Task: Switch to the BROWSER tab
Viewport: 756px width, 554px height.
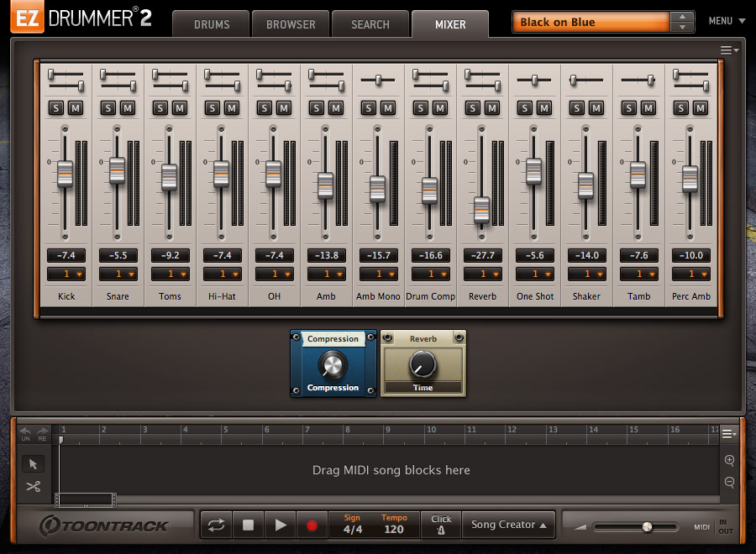Action: [290, 24]
